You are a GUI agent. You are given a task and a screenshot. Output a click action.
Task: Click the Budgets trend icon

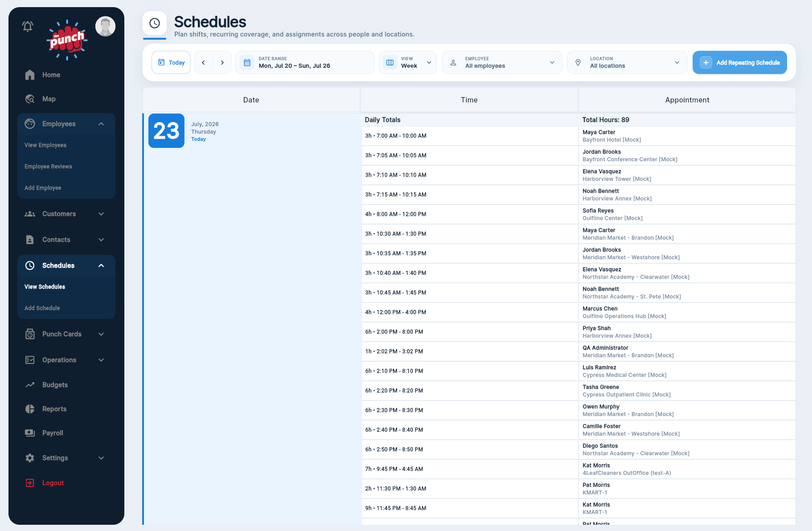tap(30, 385)
